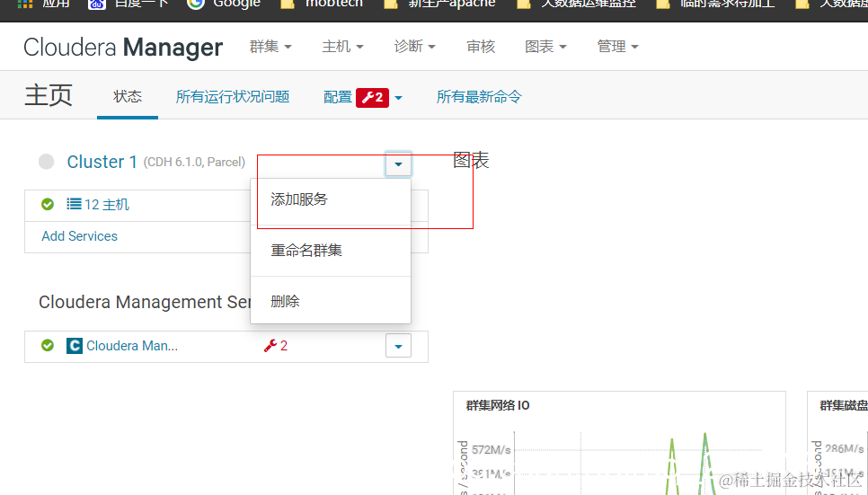Choose 删除 from the cluster menu
This screenshot has width=868, height=495.
pyautogui.click(x=331, y=301)
